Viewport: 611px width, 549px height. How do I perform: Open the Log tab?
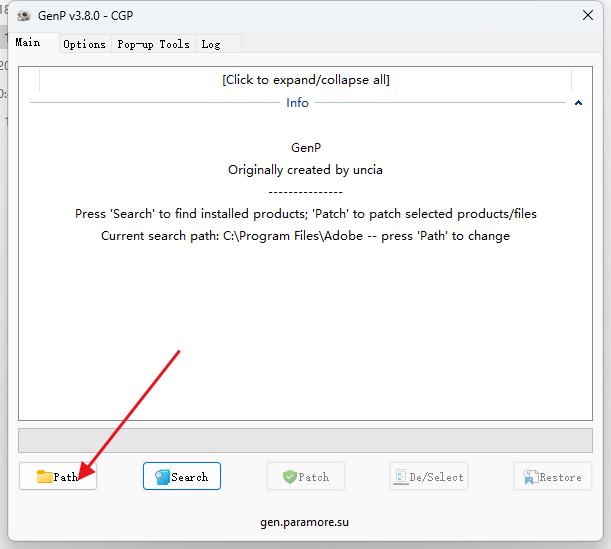tap(211, 44)
